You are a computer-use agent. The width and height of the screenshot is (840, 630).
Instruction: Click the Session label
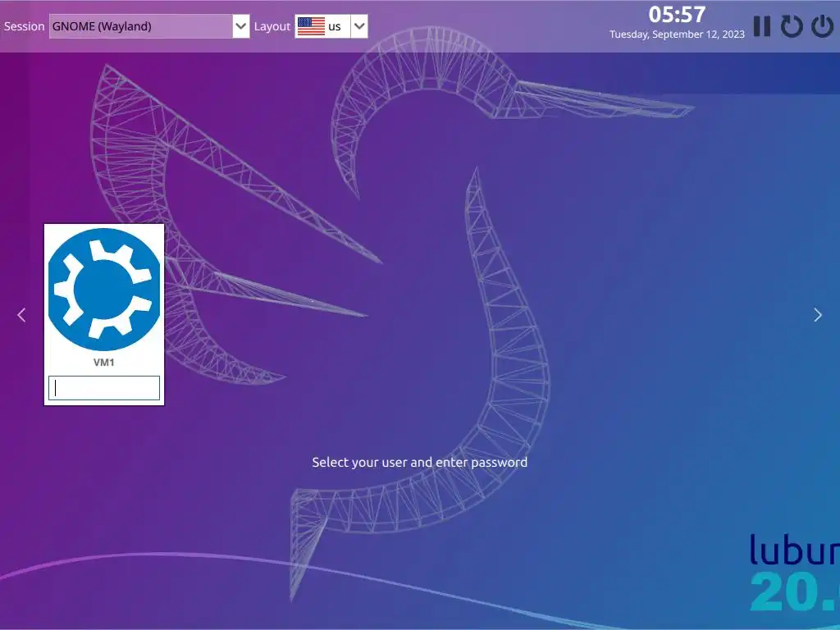[24, 26]
